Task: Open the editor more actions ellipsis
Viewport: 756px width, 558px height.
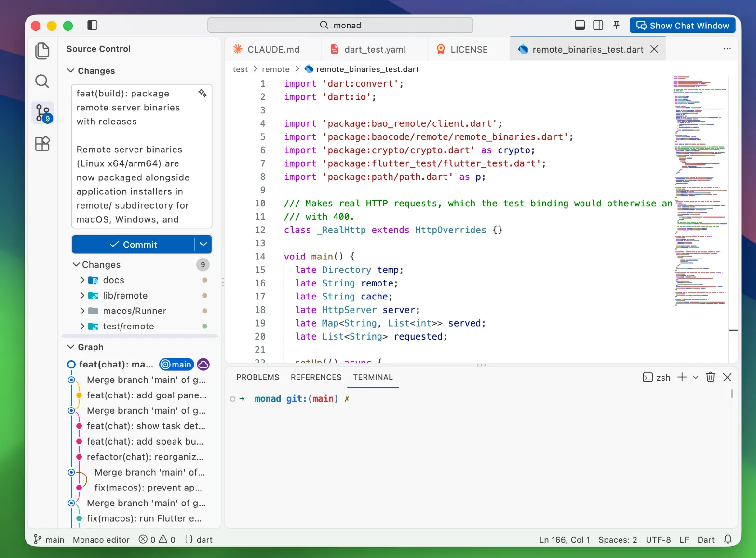Action: [x=727, y=49]
